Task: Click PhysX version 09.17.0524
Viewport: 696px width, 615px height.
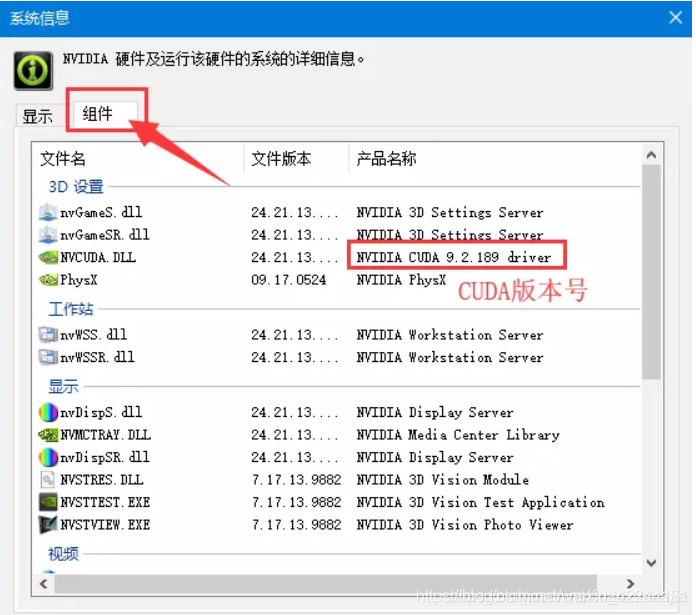Action: 289,280
